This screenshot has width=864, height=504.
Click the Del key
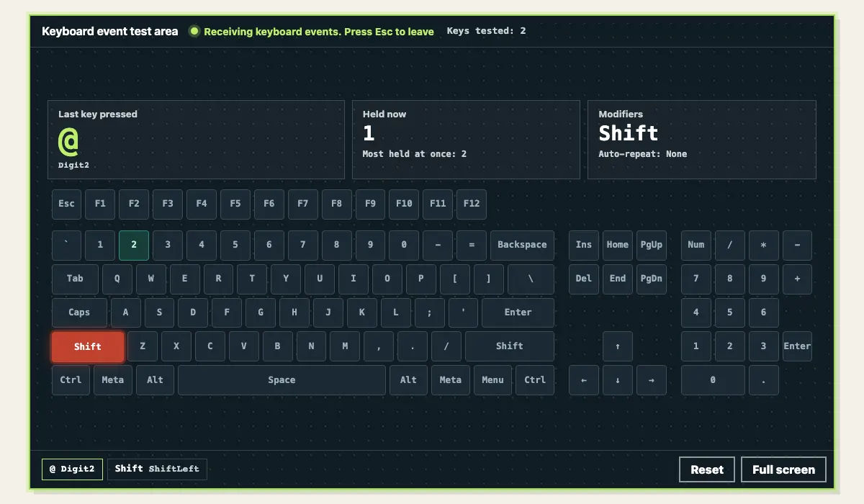(x=584, y=279)
